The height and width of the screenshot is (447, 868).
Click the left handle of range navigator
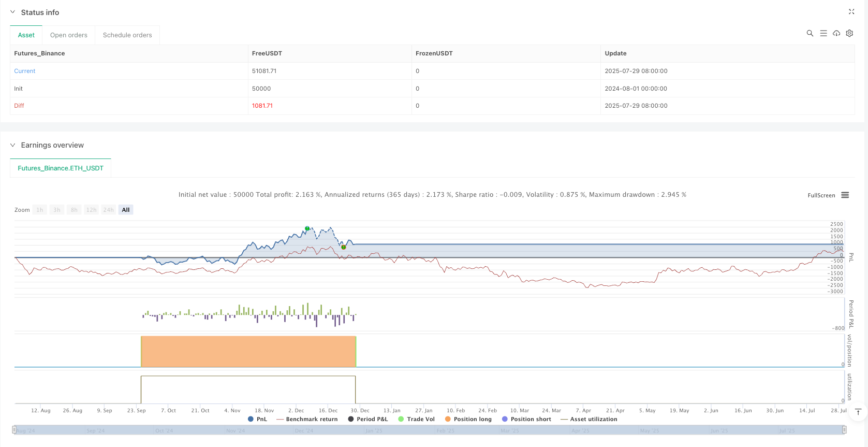coord(15,430)
